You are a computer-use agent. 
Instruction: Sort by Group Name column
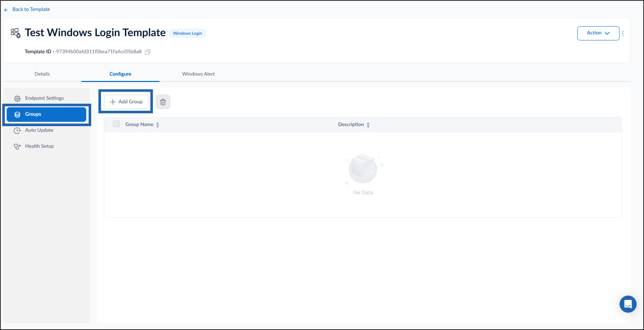(x=157, y=125)
